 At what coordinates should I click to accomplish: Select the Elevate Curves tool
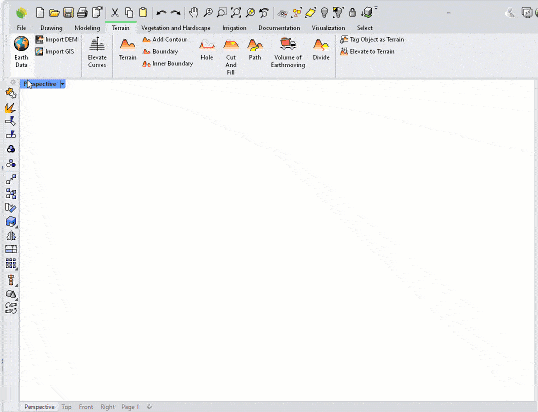tap(97, 52)
